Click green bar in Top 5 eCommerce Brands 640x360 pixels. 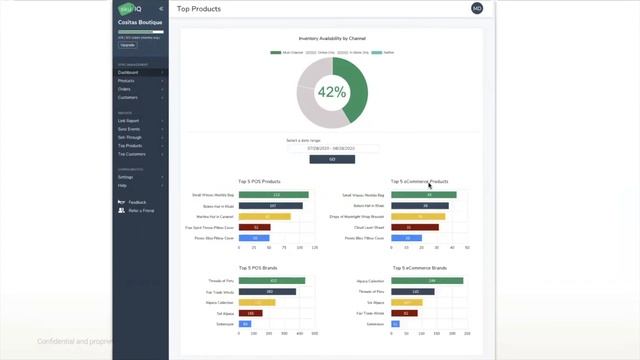click(x=427, y=281)
